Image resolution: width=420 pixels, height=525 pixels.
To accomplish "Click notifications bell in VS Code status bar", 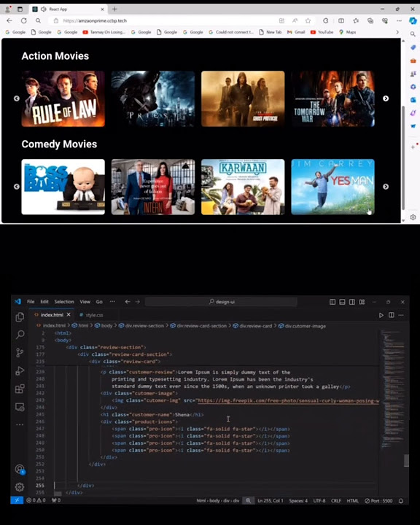I will 401,501.
